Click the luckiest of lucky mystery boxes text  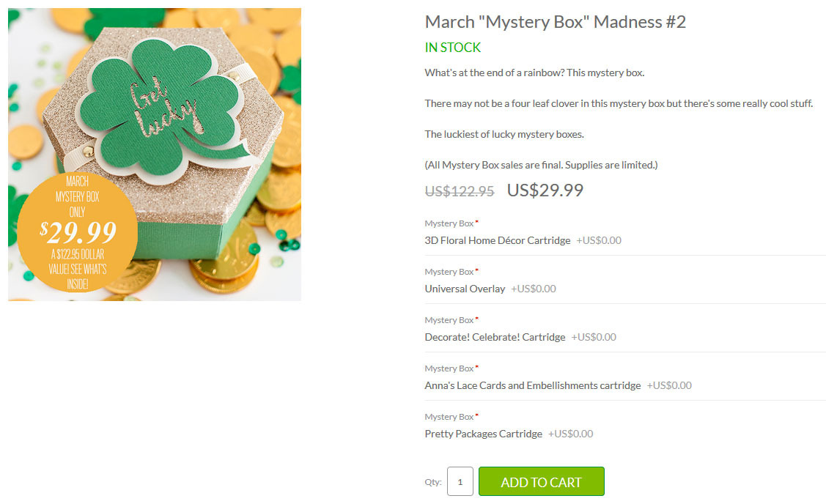(x=504, y=134)
